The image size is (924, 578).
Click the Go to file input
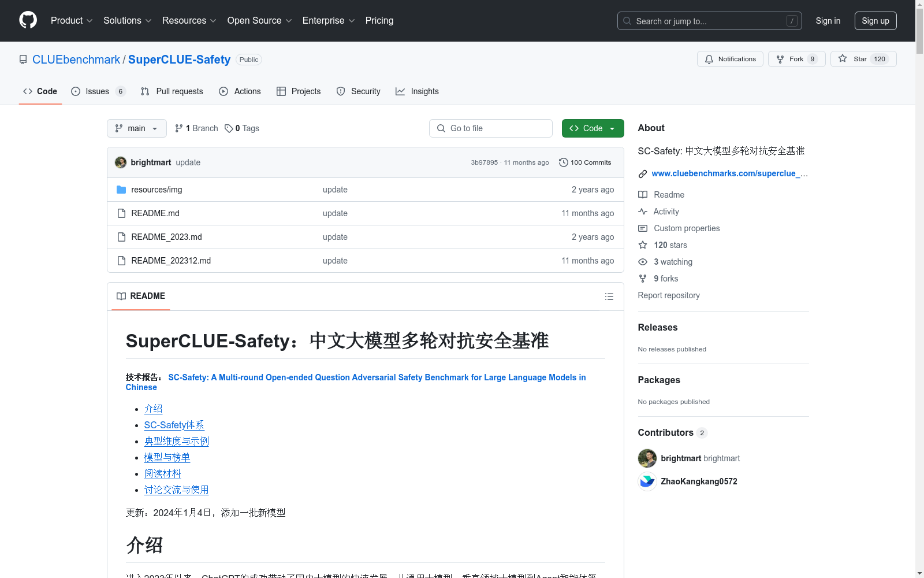click(x=491, y=128)
